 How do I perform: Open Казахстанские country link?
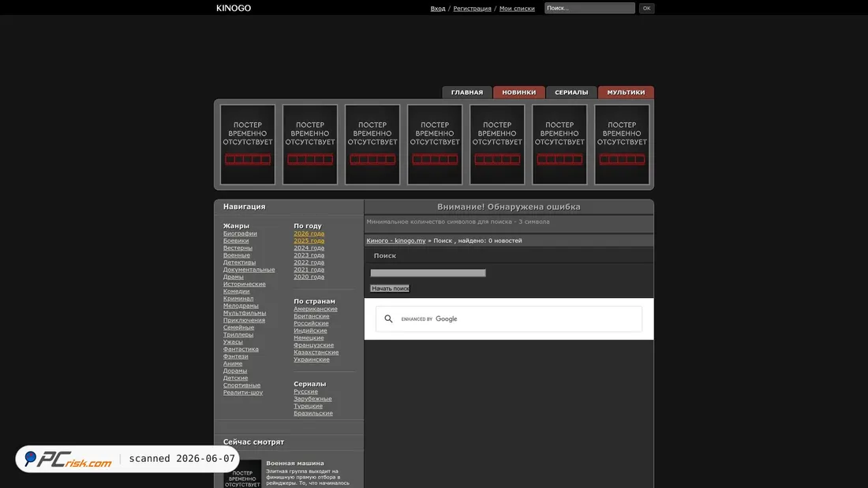coord(316,352)
